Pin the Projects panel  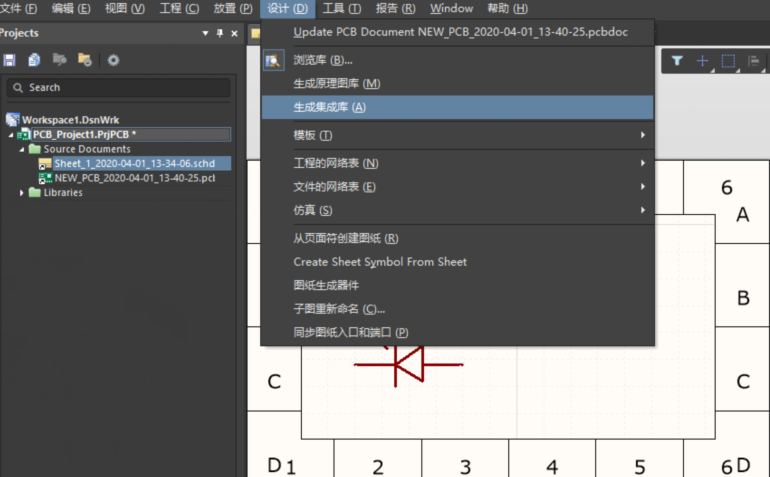(x=220, y=33)
